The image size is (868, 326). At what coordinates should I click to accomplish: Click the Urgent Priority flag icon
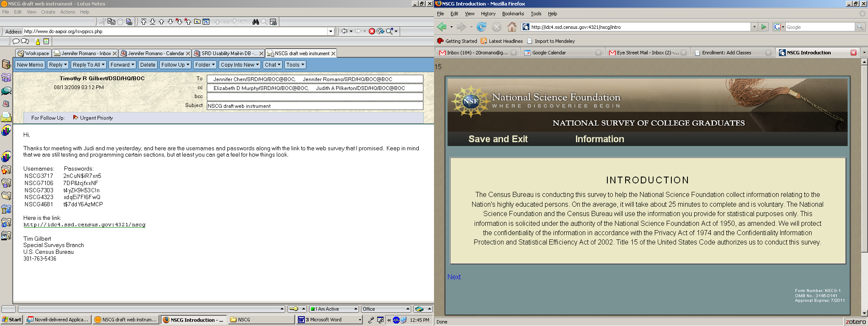point(75,118)
